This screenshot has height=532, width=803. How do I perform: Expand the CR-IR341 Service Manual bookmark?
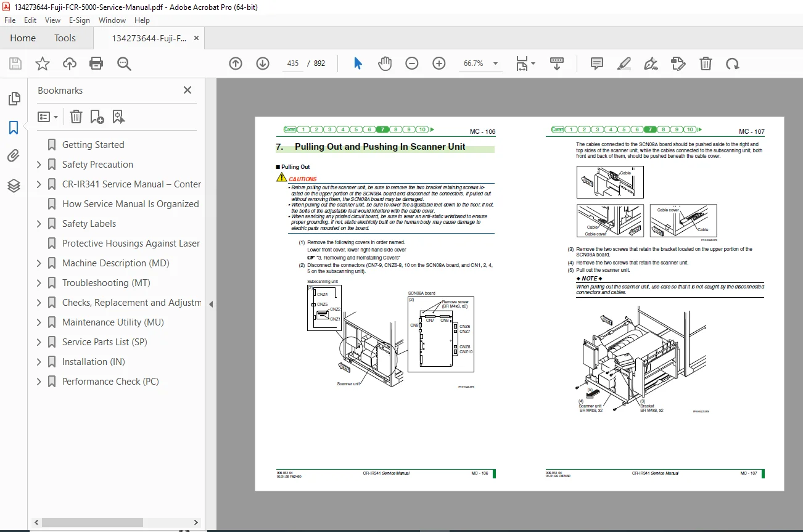pos(39,184)
